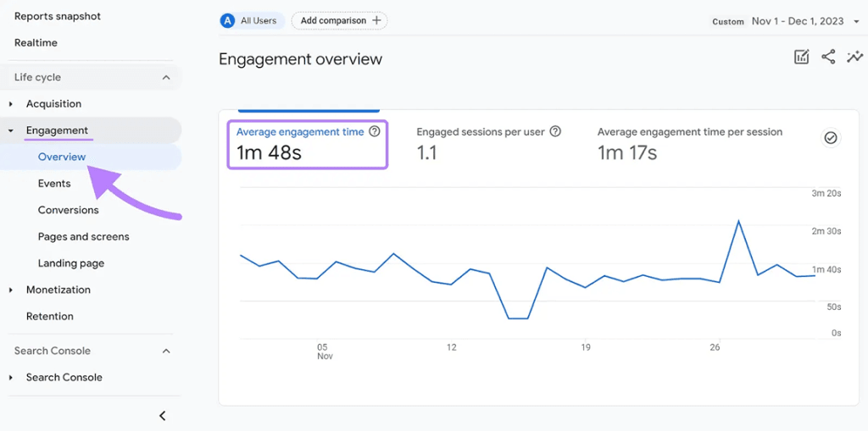Viewport: 868px width, 431px height.
Task: Click the All Users 'A' badge
Action: pos(227,20)
